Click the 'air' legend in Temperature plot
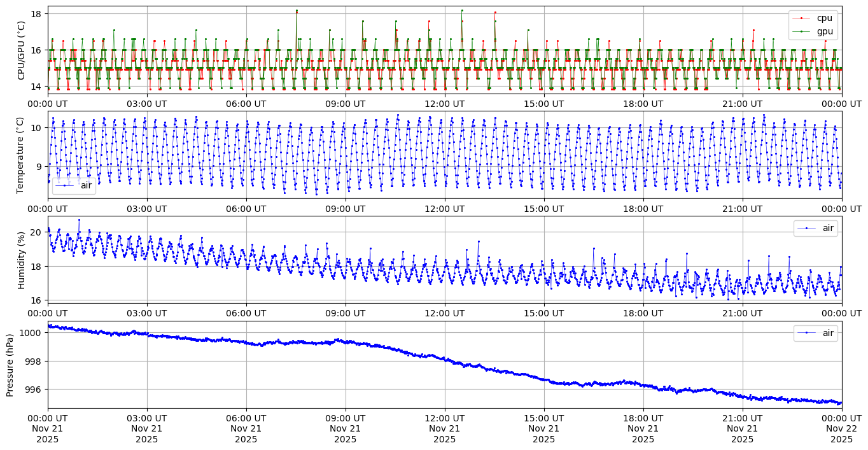Screen dimensions: 868x450 [74, 185]
